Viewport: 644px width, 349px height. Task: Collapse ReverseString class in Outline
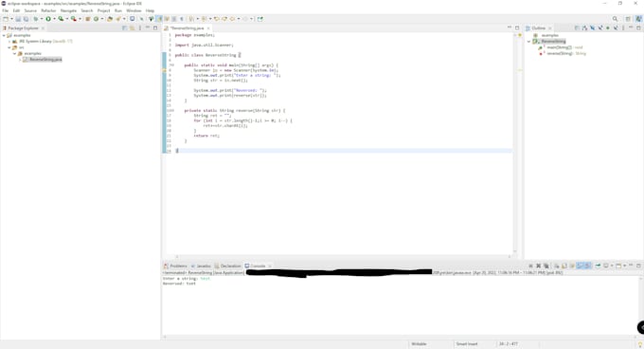(x=529, y=42)
